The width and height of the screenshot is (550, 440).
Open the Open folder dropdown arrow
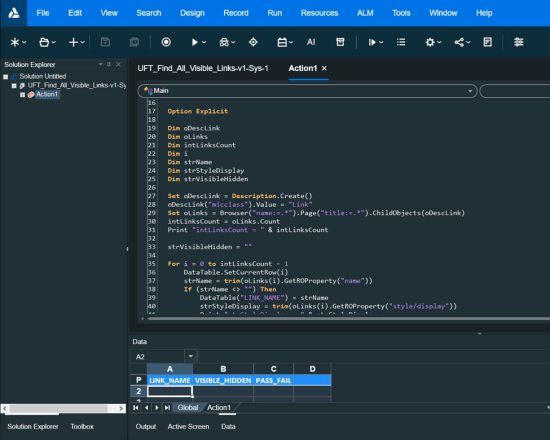tap(54, 42)
